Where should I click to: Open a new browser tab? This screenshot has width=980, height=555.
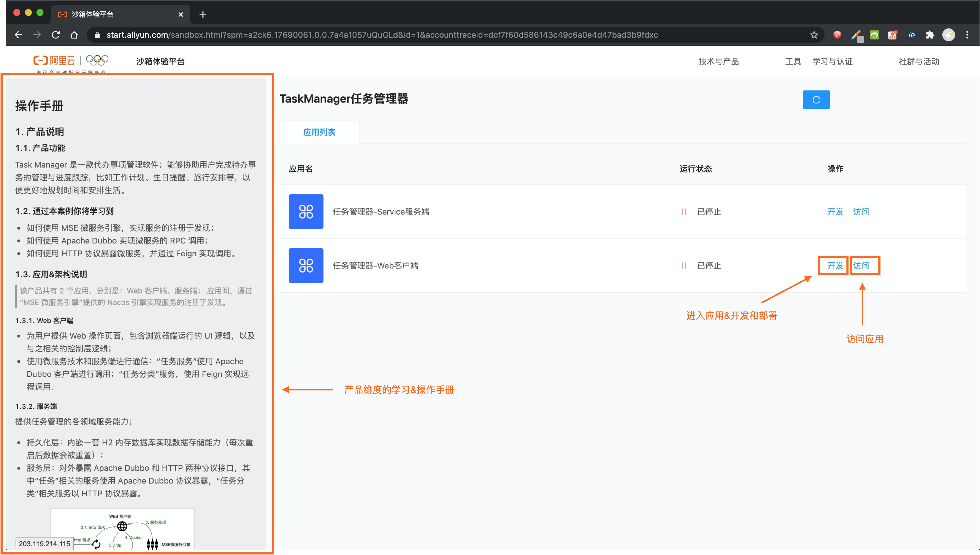[x=203, y=14]
